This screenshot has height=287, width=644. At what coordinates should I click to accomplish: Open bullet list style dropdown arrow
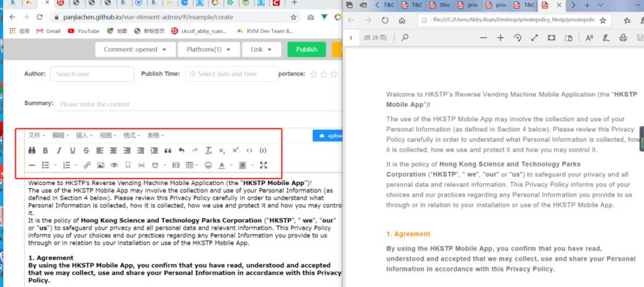click(55, 165)
